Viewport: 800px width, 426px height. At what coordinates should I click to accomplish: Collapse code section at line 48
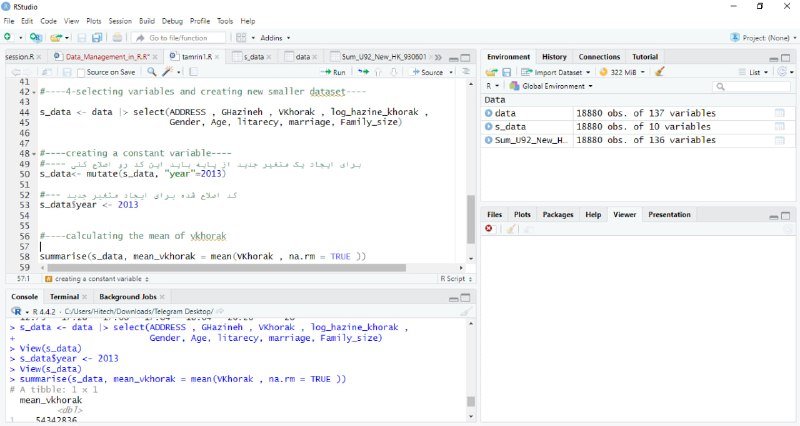coord(34,154)
